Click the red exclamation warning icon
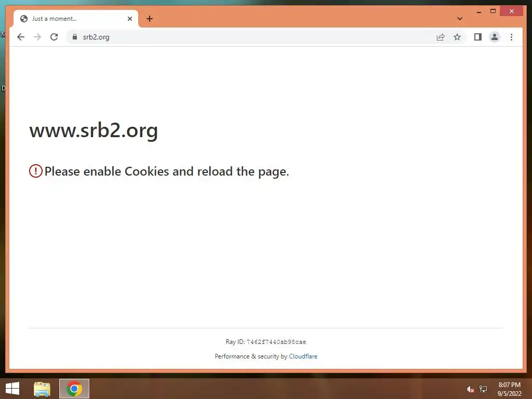The image size is (532, 399). click(36, 171)
